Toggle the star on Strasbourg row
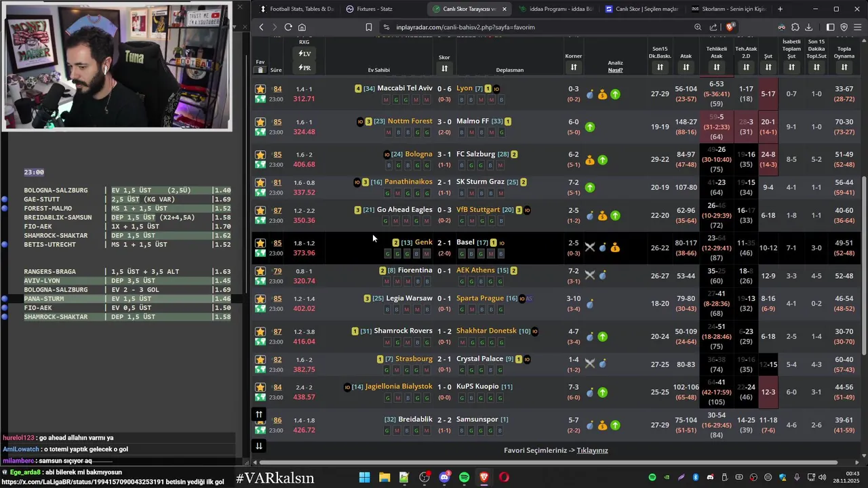This screenshot has width=868, height=488. click(260, 359)
